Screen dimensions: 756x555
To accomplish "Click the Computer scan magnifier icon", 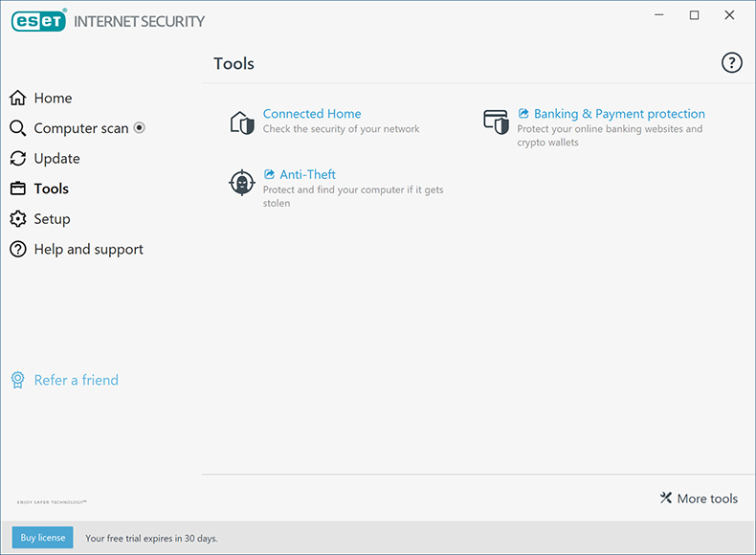I will [x=18, y=128].
